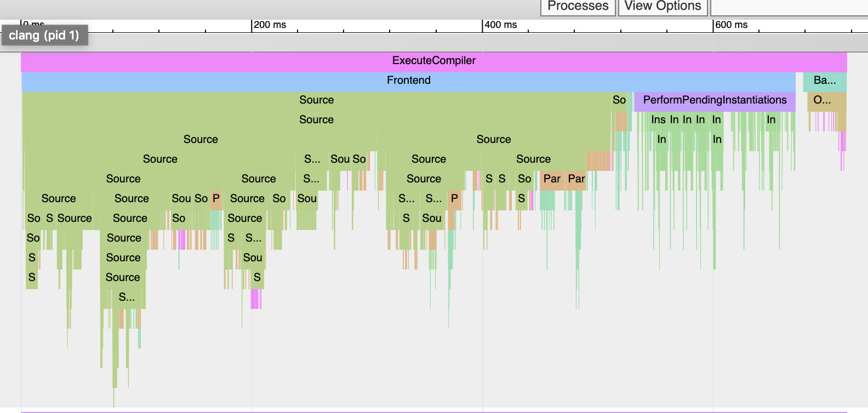Click the 600 ms timeline marker
868x413 pixels.
coord(731,25)
